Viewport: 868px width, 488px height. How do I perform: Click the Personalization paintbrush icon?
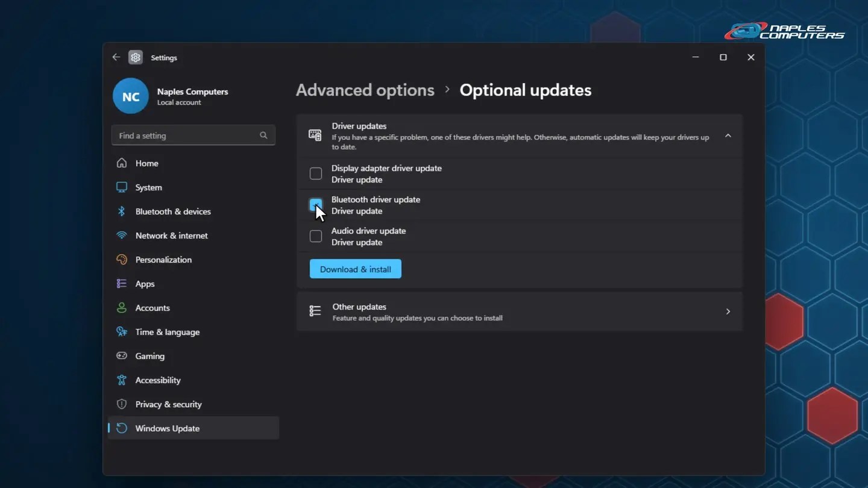pos(122,260)
